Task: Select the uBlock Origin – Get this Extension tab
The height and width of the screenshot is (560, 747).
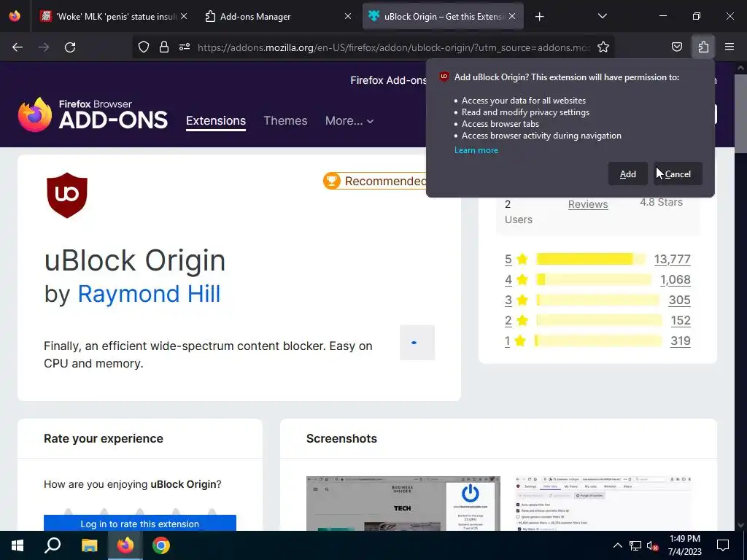Action: pyautogui.click(x=443, y=17)
